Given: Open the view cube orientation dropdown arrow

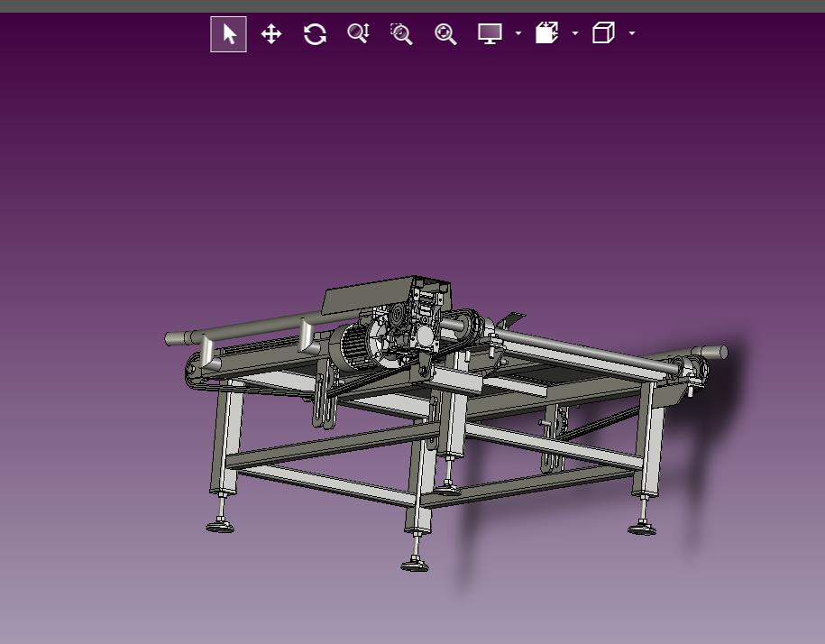Looking at the screenshot, I should coord(632,33).
